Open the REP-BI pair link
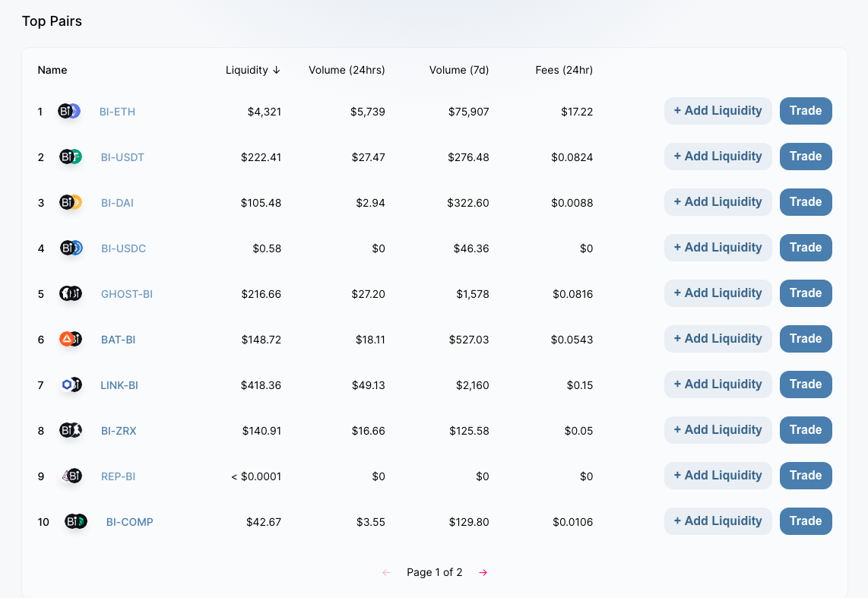 point(118,476)
